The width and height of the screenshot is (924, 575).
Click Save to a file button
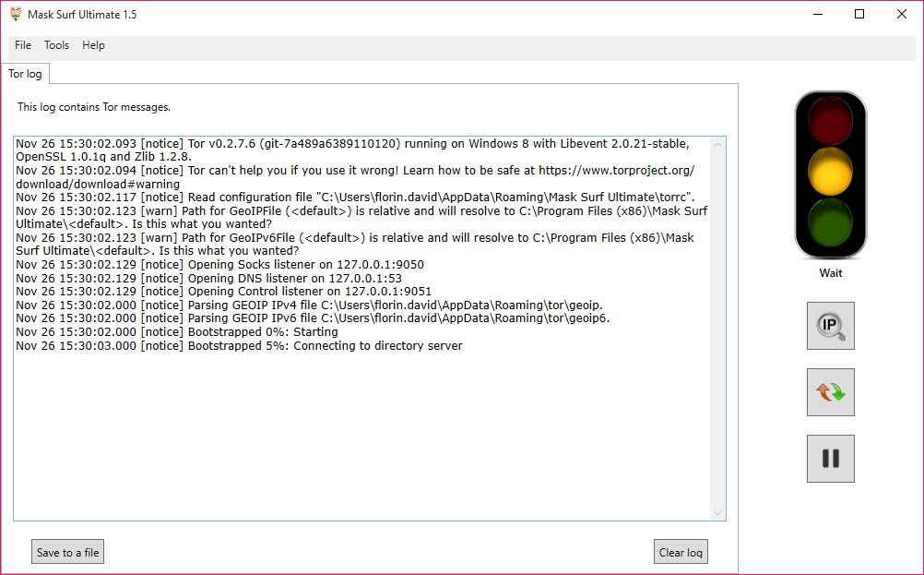coord(67,552)
